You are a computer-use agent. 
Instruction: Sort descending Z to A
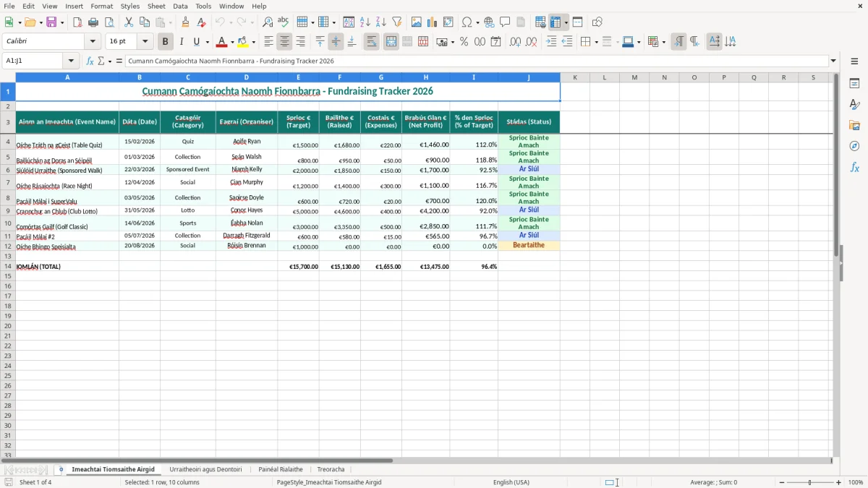[381, 22]
